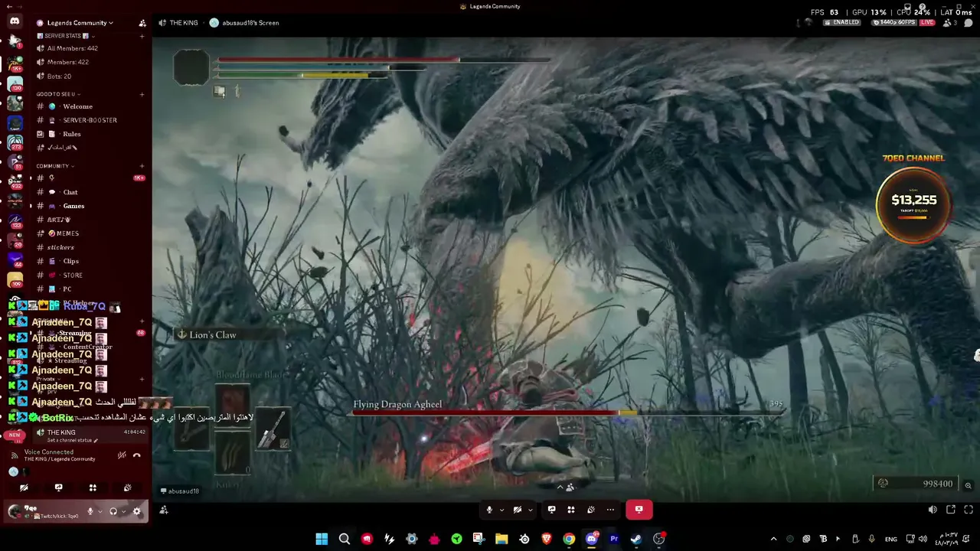Open Windows Start menu
The height and width of the screenshot is (551, 980).
[322, 539]
